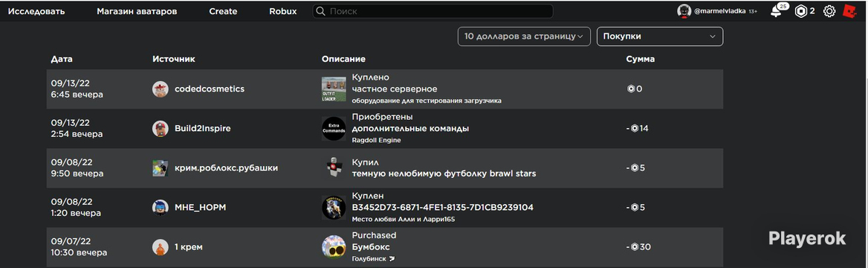
Task: Open МНЕ_НОРМ seller avatar
Action: pyautogui.click(x=160, y=208)
